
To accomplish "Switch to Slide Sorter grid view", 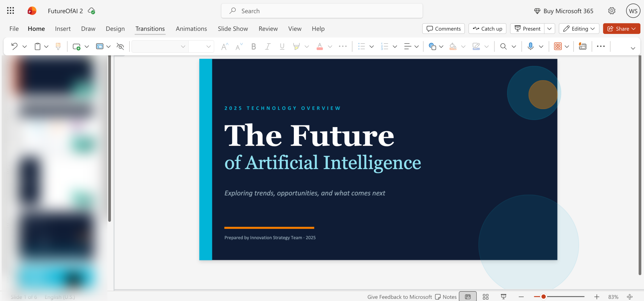I will coord(486,297).
